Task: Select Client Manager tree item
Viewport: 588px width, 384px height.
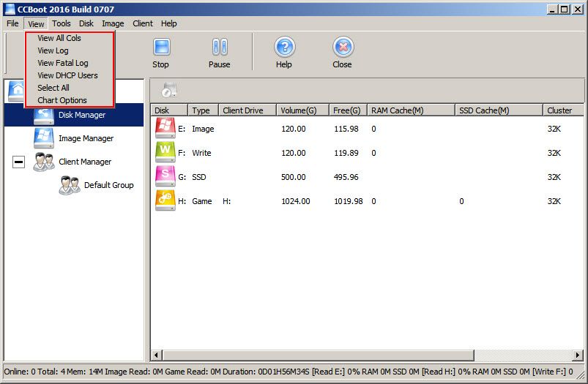Action: [85, 162]
